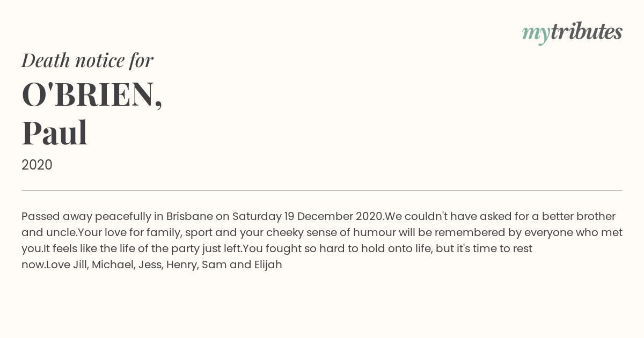
Task: Select the 'Death notice for' subtitle
Action: (87, 60)
